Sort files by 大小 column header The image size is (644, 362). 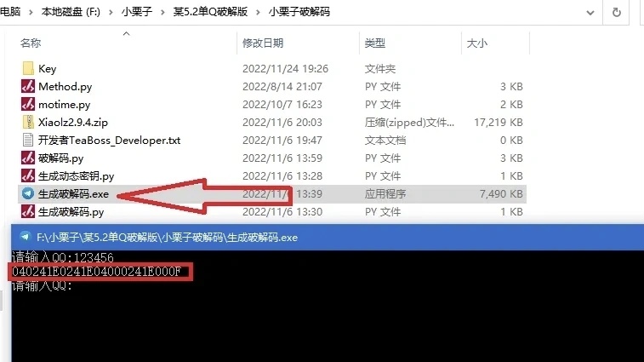[x=477, y=43]
